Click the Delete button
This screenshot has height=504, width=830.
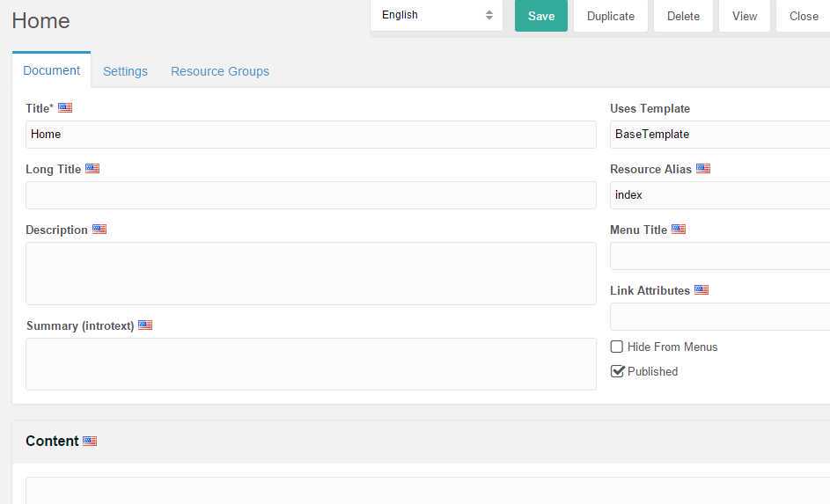click(x=683, y=16)
